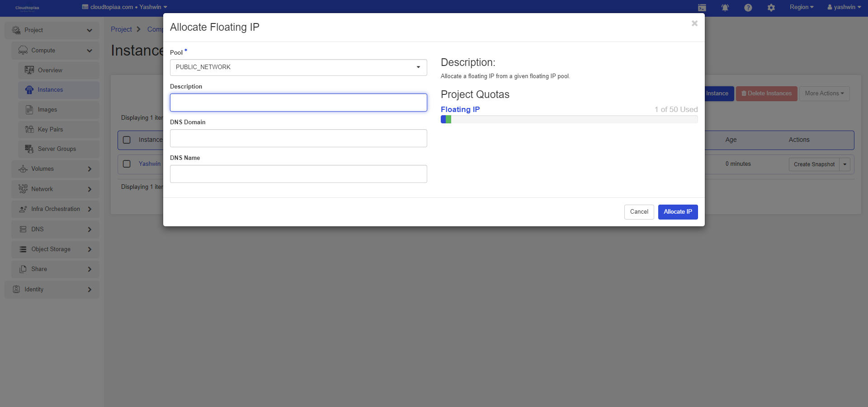Click the Images sidebar icon
Image resolution: width=868 pixels, height=407 pixels.
point(29,110)
